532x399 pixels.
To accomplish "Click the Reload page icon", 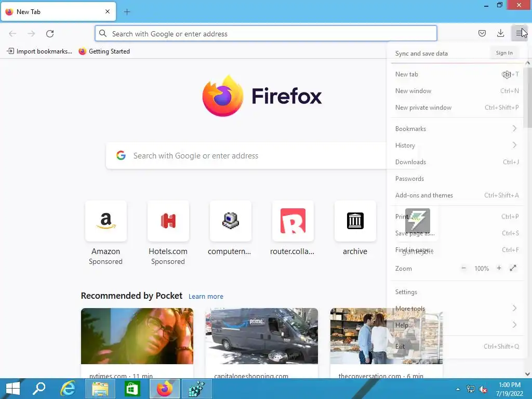I will point(50,34).
